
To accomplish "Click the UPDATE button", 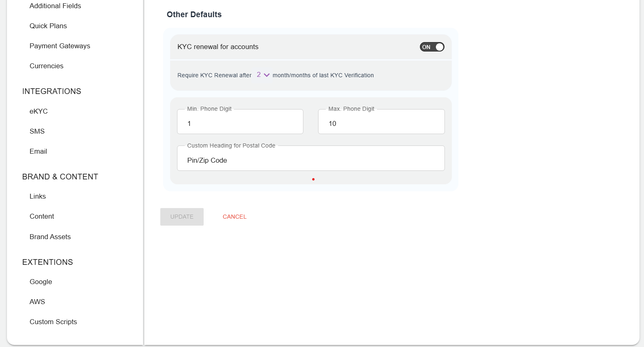I will 182,217.
